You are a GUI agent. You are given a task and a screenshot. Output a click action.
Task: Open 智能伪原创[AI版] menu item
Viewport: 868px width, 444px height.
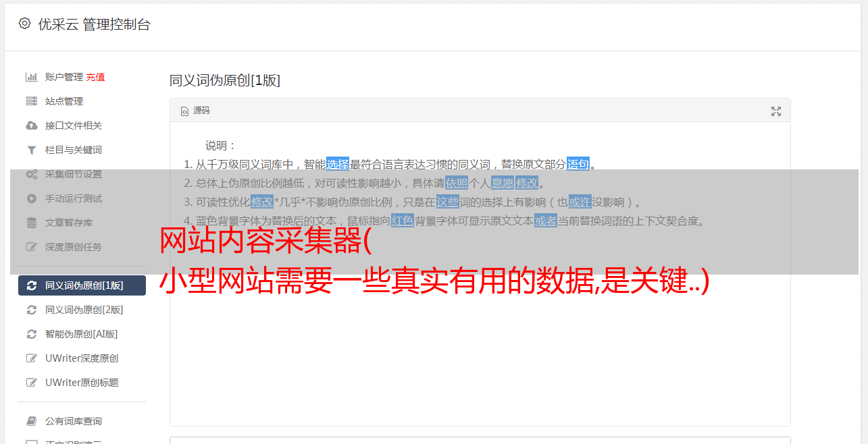click(82, 334)
